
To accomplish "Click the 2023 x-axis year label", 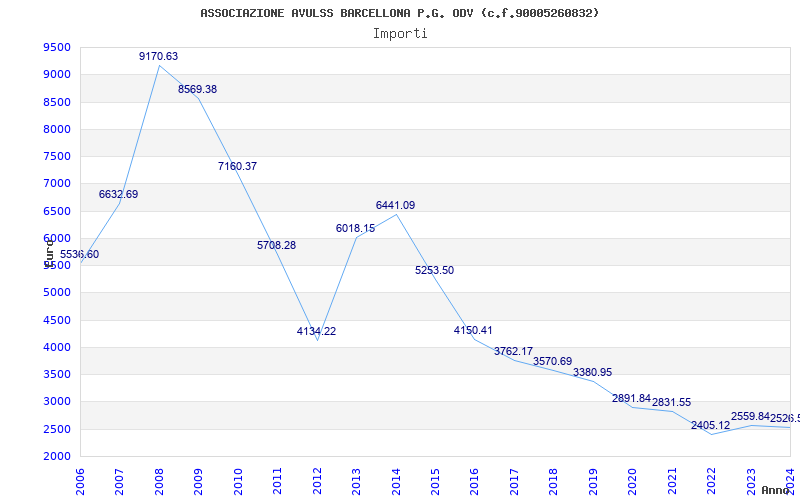I will click(x=751, y=482).
